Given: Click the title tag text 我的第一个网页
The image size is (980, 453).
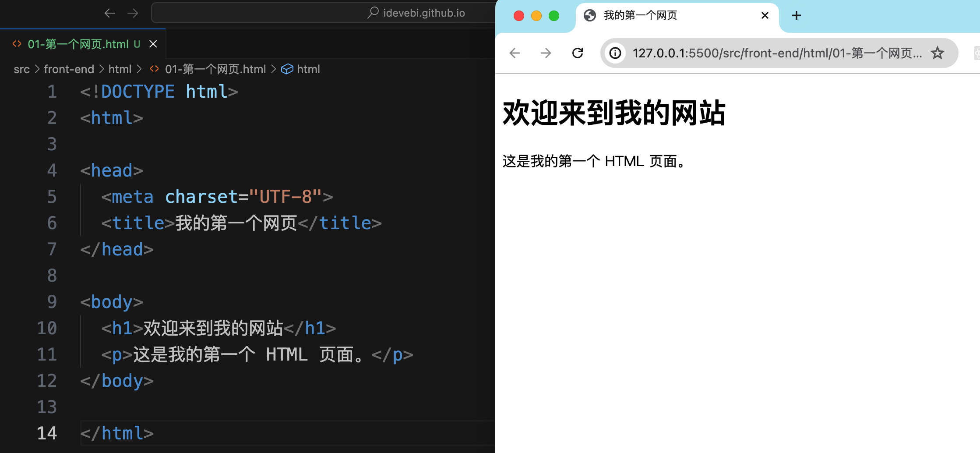Looking at the screenshot, I should click(236, 223).
